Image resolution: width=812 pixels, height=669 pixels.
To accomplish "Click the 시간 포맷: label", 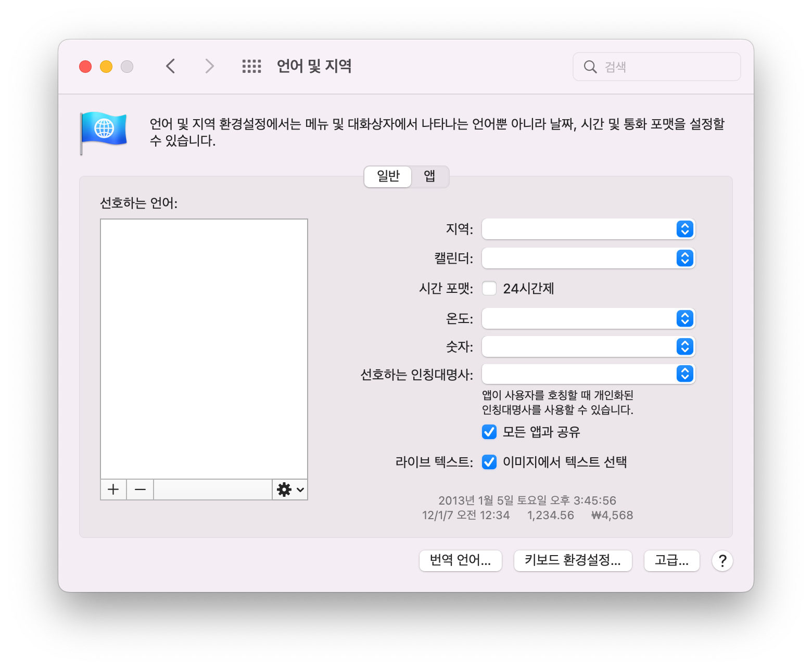I will [446, 288].
